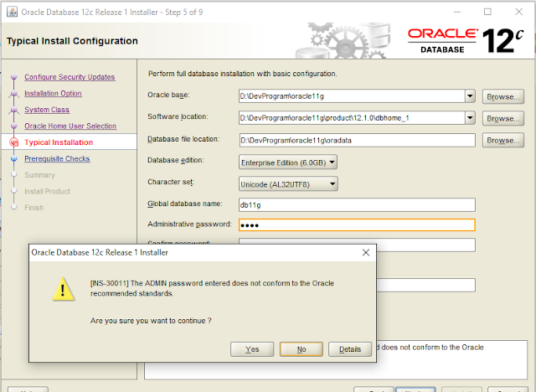Image resolution: width=536 pixels, height=392 pixels.
Task: Click the Oracle base path field
Action: tap(352, 96)
